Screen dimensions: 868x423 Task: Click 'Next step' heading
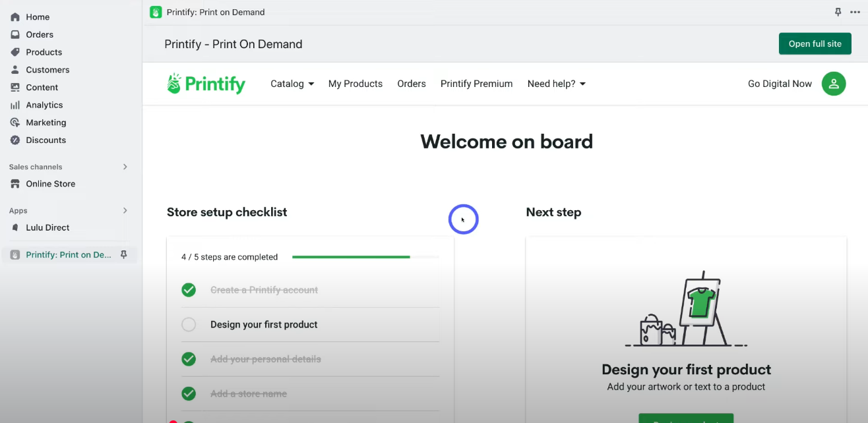(x=553, y=212)
